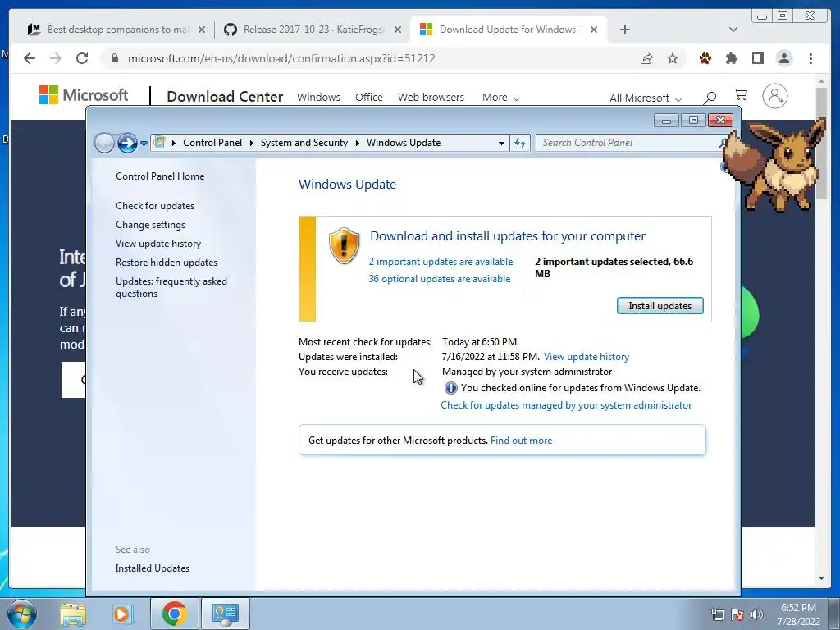Click Check for updates managed by administrator
This screenshot has width=840, height=630.
pos(566,405)
